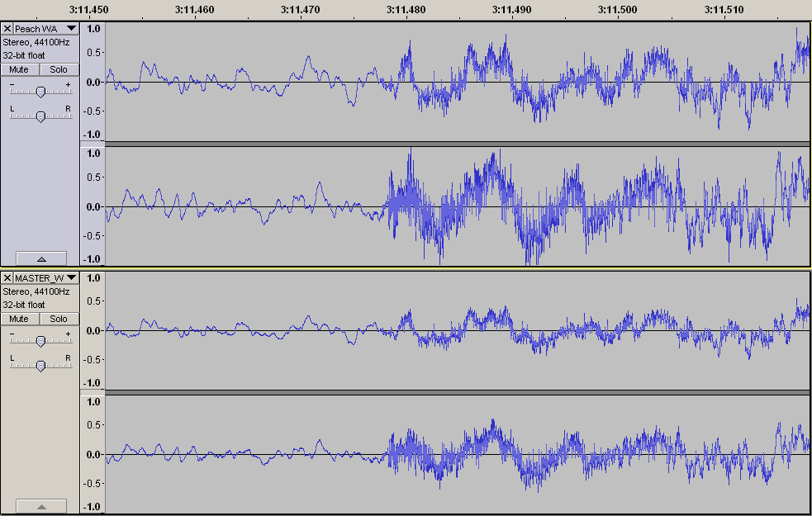This screenshot has height=516, width=812.
Task: Click the Peach WA right channel vertical scale
Action: 93,206
